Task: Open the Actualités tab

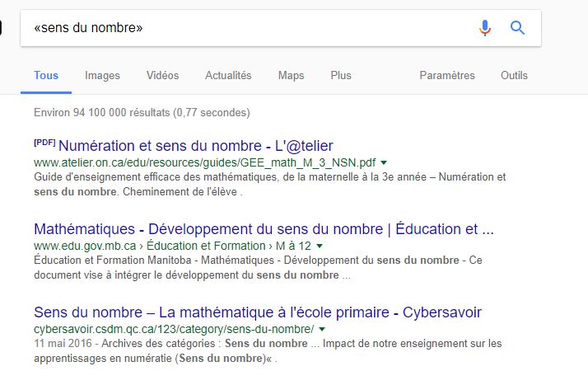Action: click(x=228, y=75)
